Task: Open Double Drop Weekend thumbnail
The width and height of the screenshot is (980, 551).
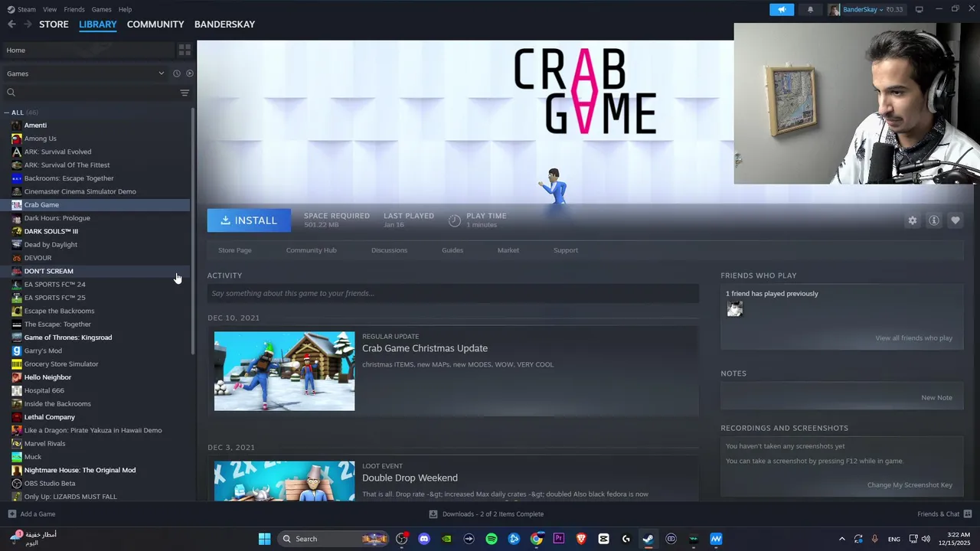Action: coord(284,481)
